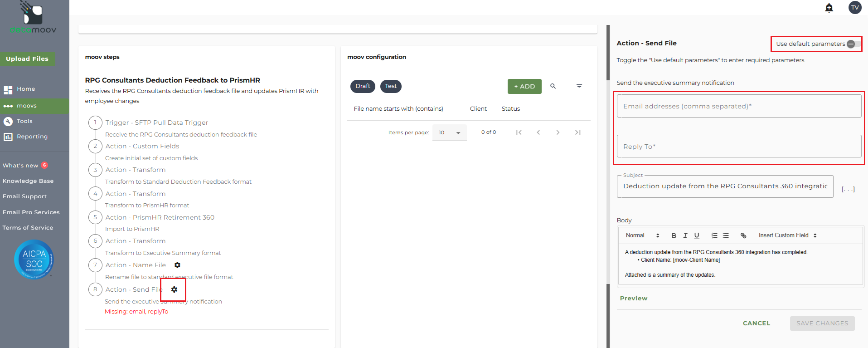Click the + ADD button

(x=524, y=86)
